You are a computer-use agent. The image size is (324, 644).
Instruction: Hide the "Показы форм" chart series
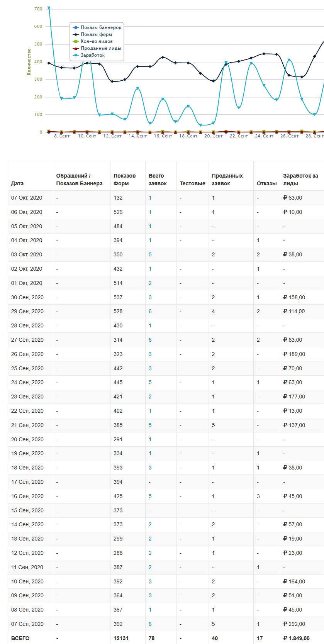pyautogui.click(x=96, y=34)
